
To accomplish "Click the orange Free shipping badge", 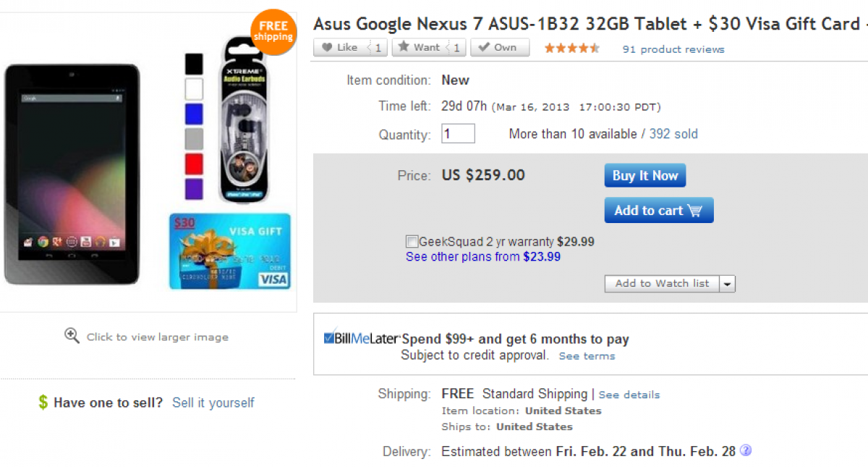I will pos(273,32).
